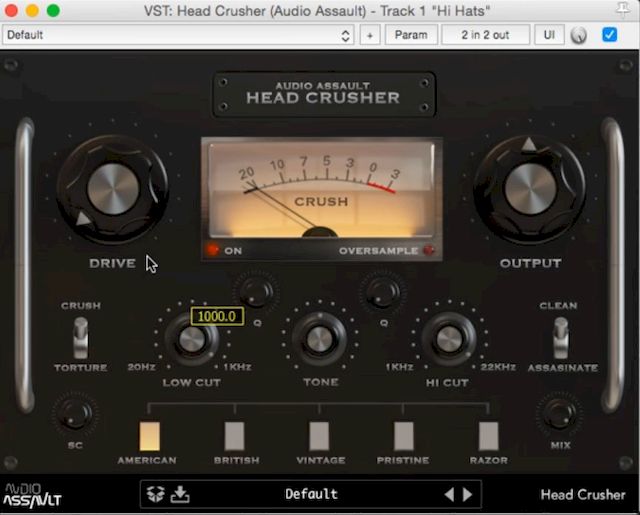This screenshot has height=515, width=640.
Task: Click the LOW CUT label
Action: tap(192, 382)
